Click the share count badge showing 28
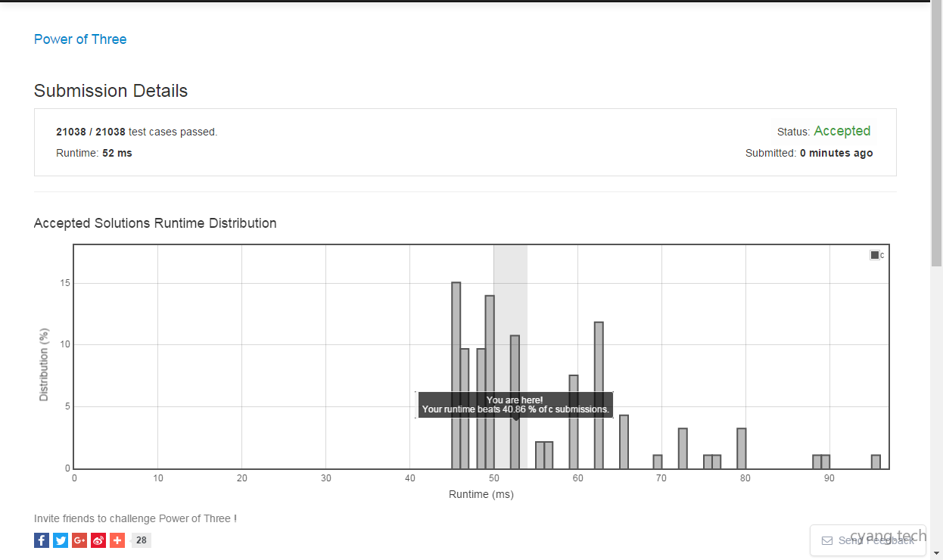Screen dimensions: 943x560 point(142,540)
